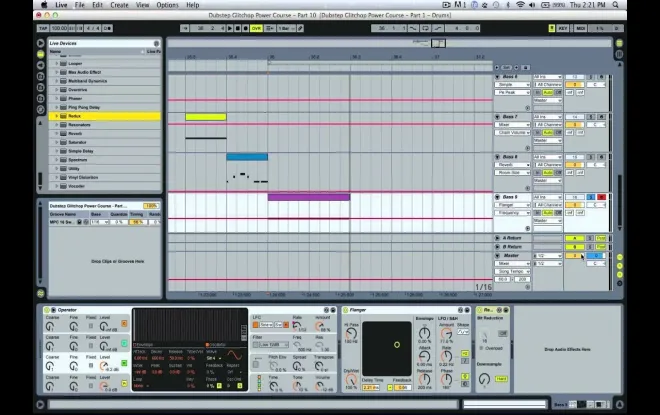Click Operator LFO on/off switch
The height and width of the screenshot is (415, 660).
pyautogui.click(x=255, y=325)
